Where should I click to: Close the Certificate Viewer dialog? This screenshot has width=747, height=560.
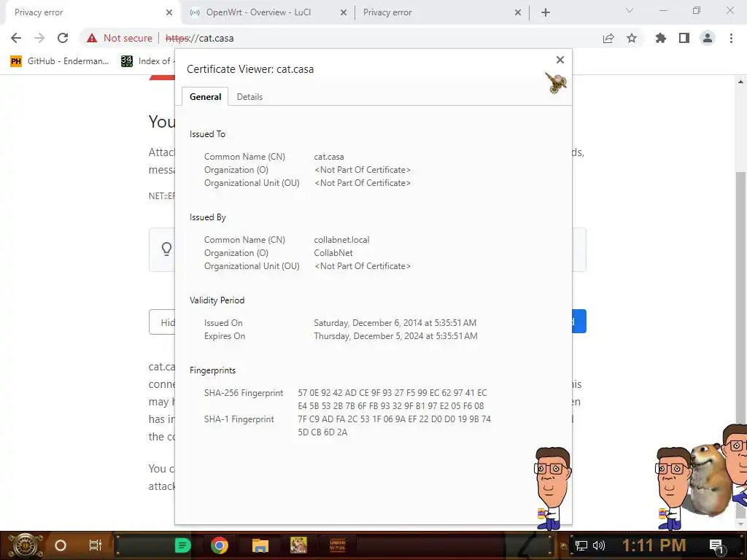[x=560, y=60]
